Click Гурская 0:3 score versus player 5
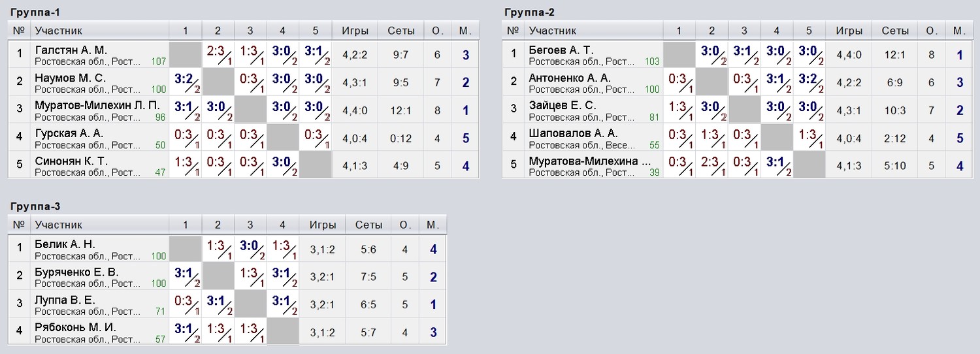The width and height of the screenshot is (980, 354). tap(316, 137)
